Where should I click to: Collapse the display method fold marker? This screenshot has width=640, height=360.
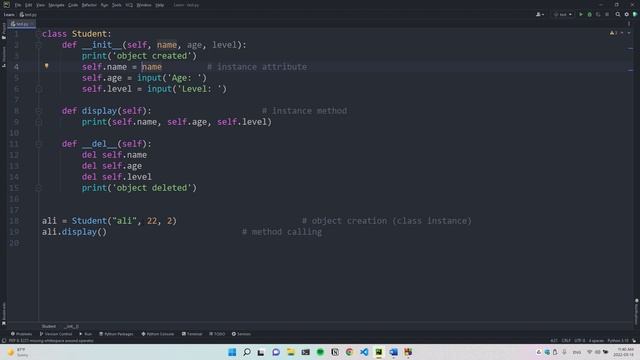pyautogui.click(x=38, y=111)
